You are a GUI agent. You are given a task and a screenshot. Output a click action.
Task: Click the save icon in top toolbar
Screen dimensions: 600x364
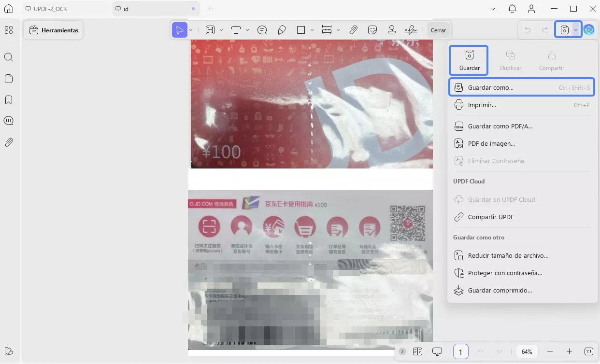point(564,30)
